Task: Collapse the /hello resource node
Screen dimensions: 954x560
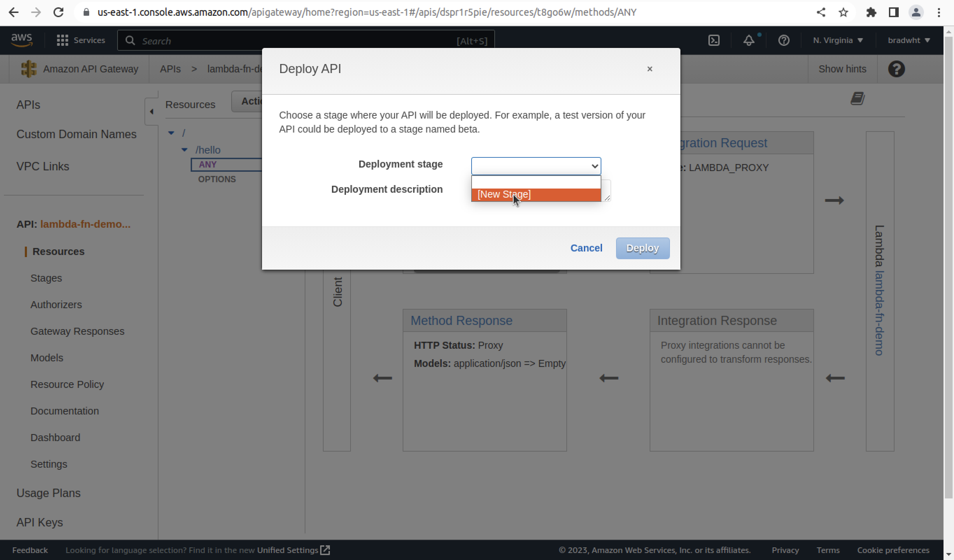Action: coord(184,150)
